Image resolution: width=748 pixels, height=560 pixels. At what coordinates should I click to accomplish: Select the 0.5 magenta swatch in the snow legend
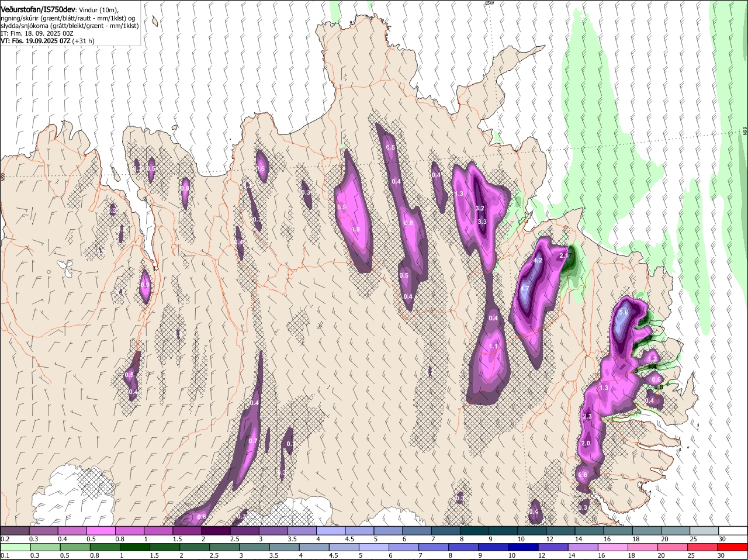tap(101, 530)
